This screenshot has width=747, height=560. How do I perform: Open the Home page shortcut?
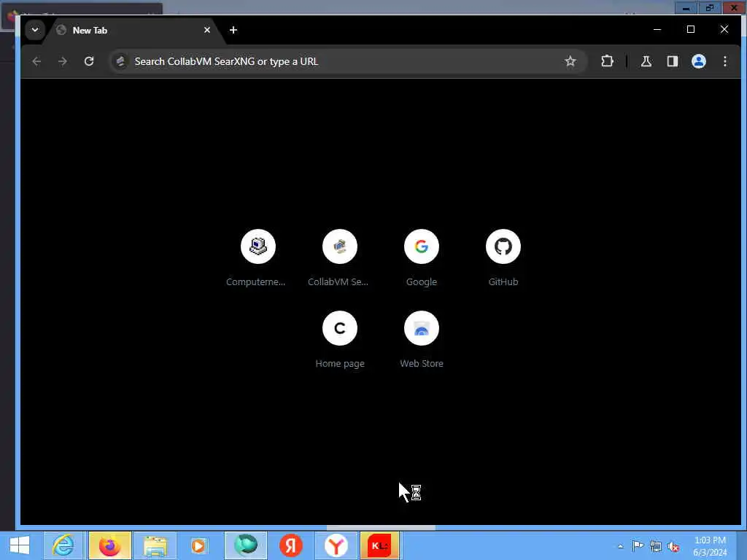339,340
